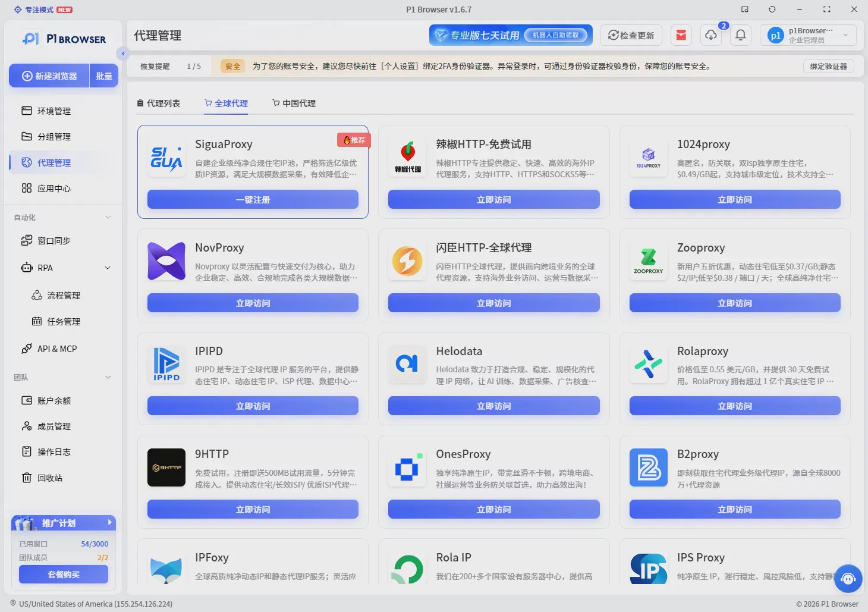Click the P1 BROWSER logo
868x612 pixels.
[x=64, y=39]
